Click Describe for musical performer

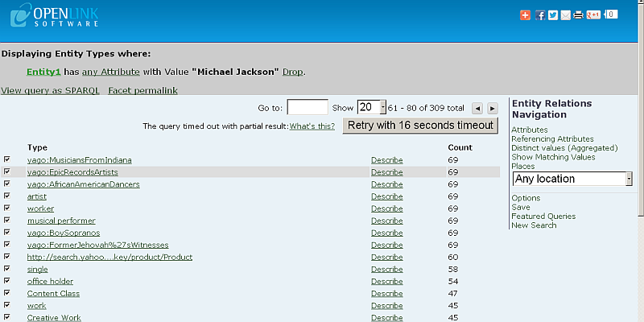(x=387, y=221)
